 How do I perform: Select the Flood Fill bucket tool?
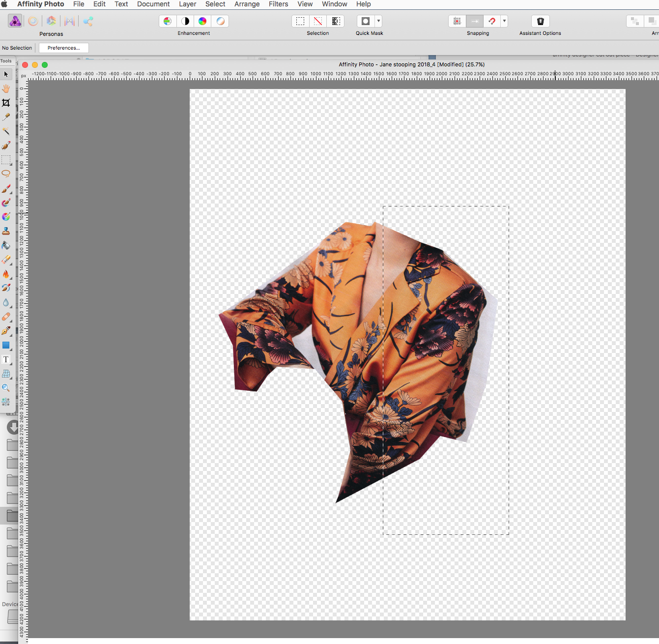pyautogui.click(x=6, y=245)
